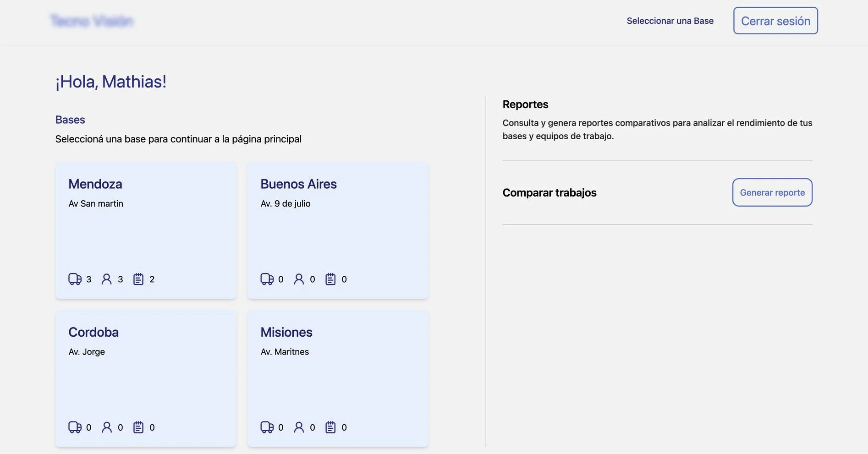The width and height of the screenshot is (868, 454).
Task: Open the Seleccionar una Base nav link
Action: (670, 21)
